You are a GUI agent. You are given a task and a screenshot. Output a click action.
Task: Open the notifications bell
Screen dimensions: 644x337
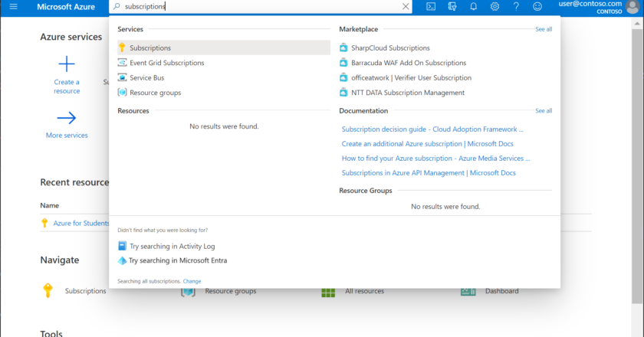pos(474,7)
